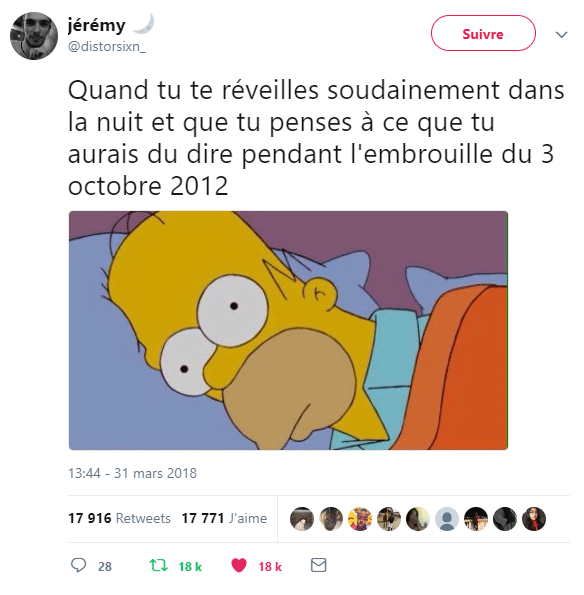
Task: Click the green retweet arrows icon
Action: 158,565
